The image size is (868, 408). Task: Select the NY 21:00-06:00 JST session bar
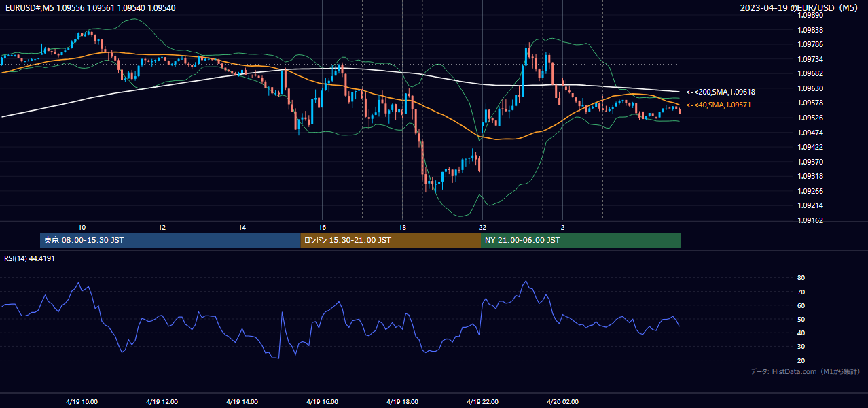[x=581, y=240]
